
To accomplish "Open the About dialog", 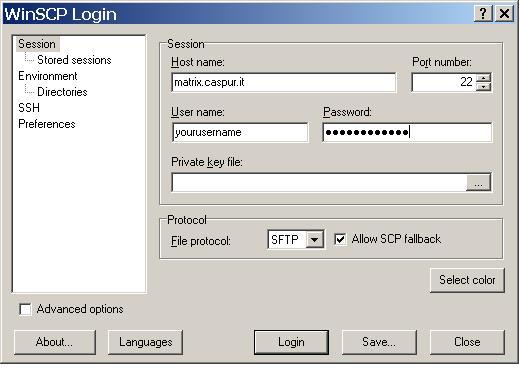I will (55, 342).
